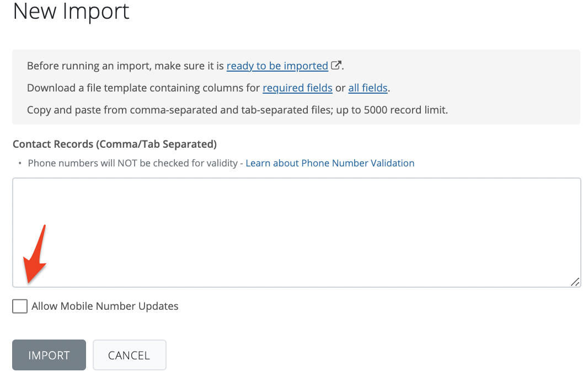The image size is (588, 377).
Task: Enable the Allow Mobile Number Updates checkbox
Action: pyautogui.click(x=20, y=306)
